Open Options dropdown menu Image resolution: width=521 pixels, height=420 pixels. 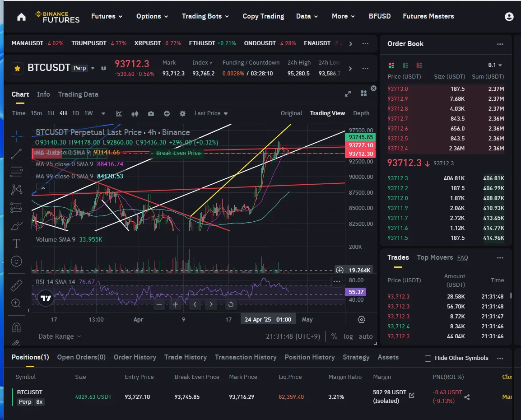pos(152,16)
